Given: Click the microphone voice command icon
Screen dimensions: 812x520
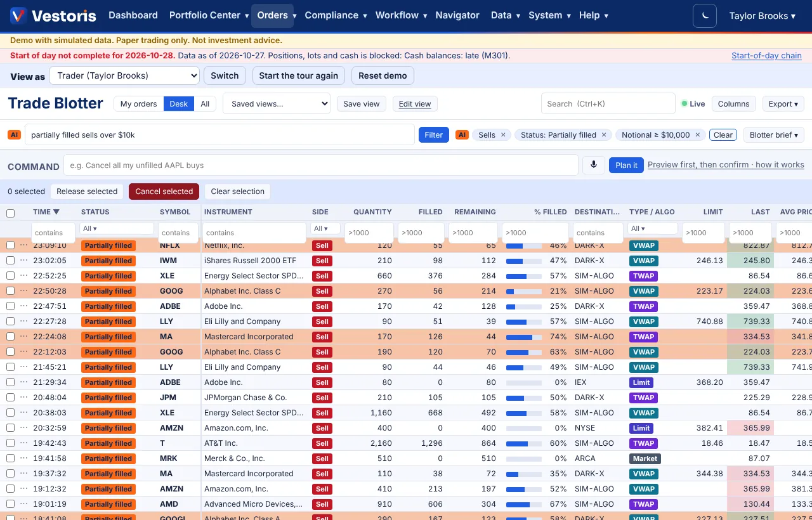Looking at the screenshot, I should tap(594, 165).
